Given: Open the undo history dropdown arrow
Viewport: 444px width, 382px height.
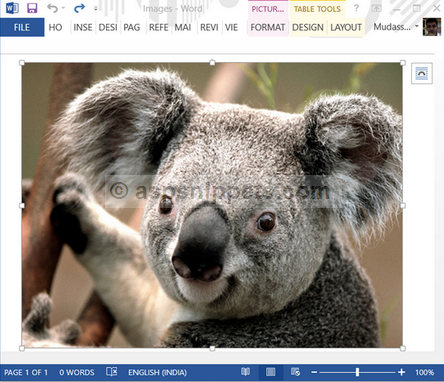Looking at the screenshot, I should (x=63, y=8).
